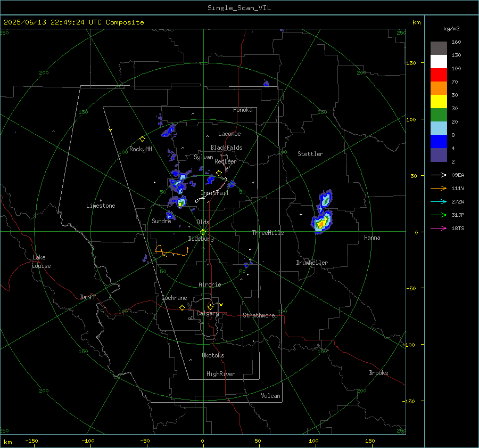Click the Lake Louise label
Viewport: 479px width, 448px height.
coord(41,262)
